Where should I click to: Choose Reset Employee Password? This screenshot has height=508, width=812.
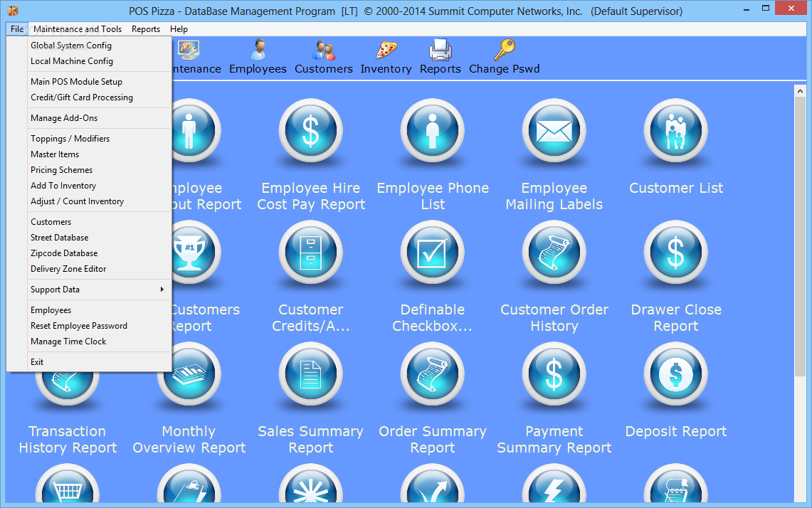[98, 326]
